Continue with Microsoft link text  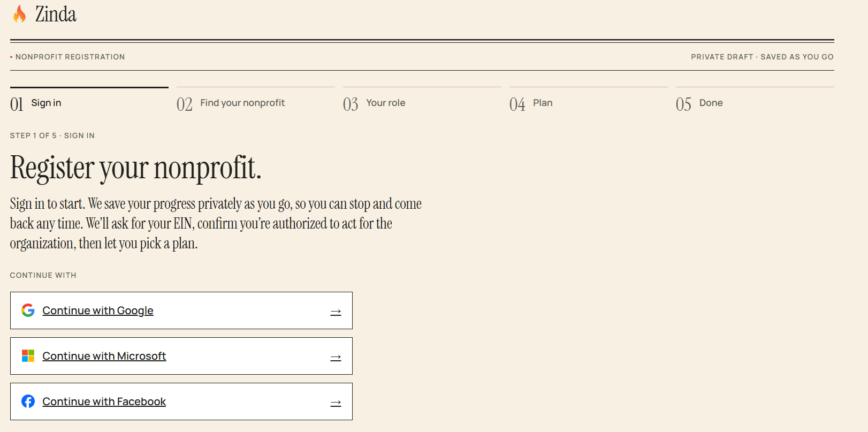tap(104, 356)
